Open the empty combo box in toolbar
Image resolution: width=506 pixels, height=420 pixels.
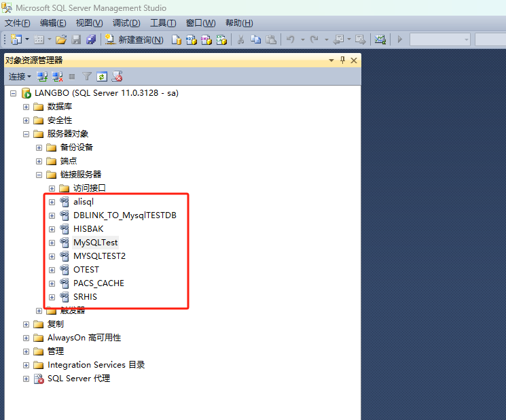(x=440, y=39)
